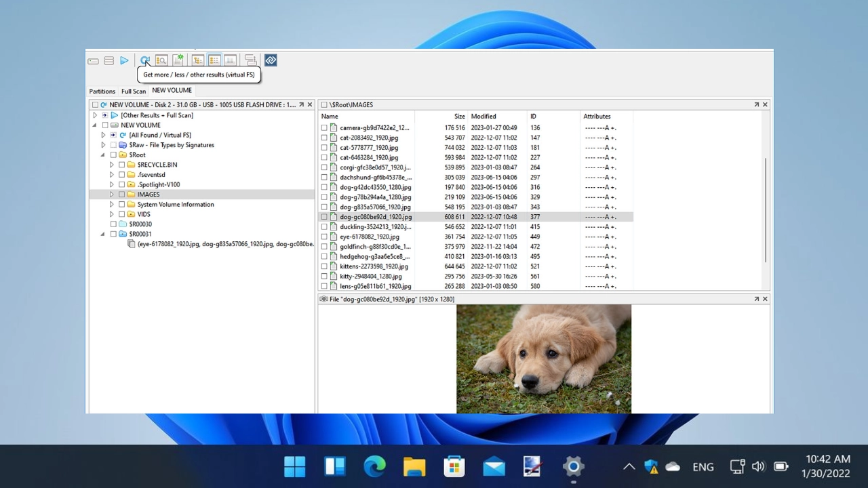Select the .fseventsd folder in the tree

(x=151, y=175)
